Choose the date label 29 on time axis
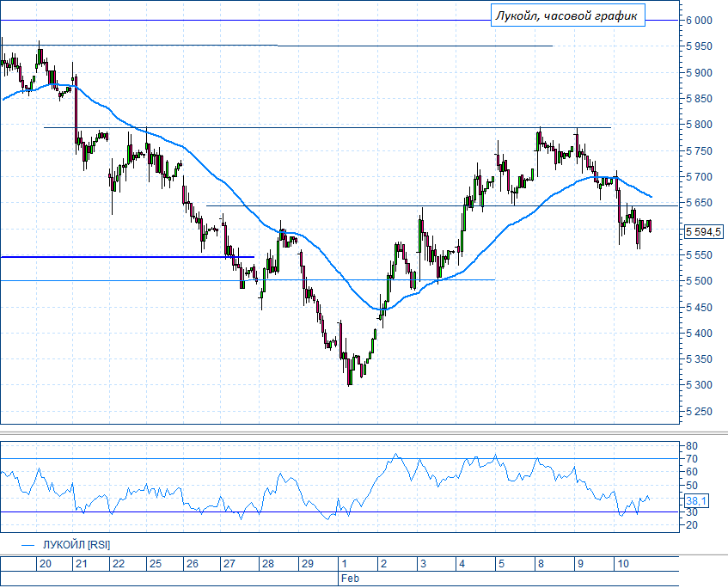The height and width of the screenshot is (588, 728). click(308, 564)
